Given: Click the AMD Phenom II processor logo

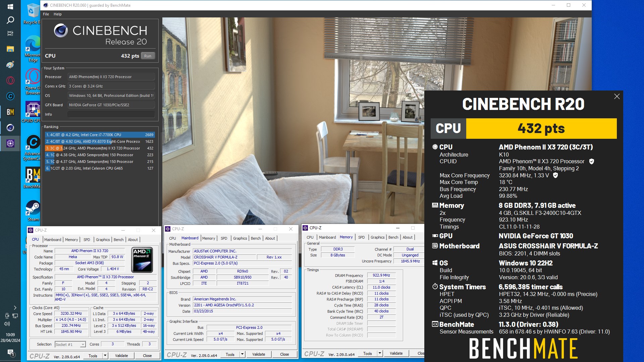Looking at the screenshot, I should click(x=142, y=260).
